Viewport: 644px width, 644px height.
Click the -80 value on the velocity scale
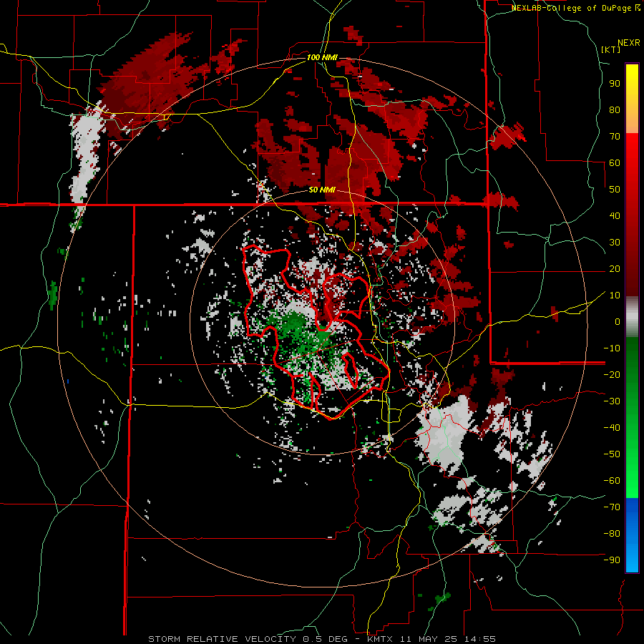(x=612, y=534)
